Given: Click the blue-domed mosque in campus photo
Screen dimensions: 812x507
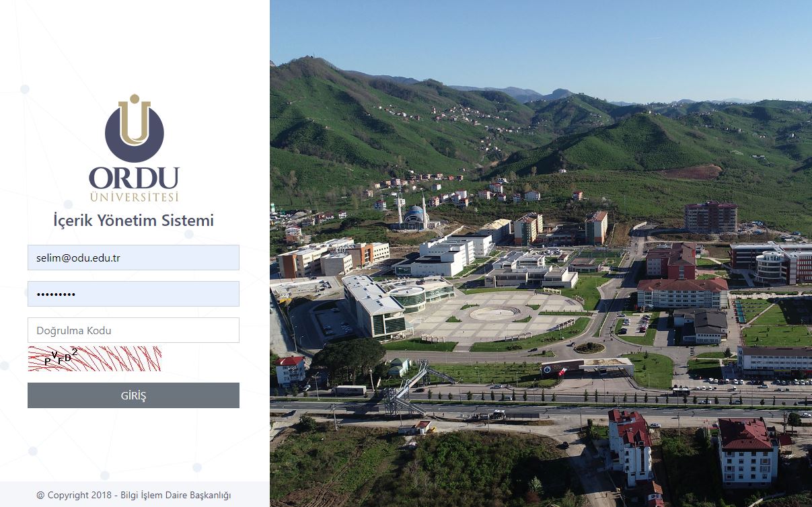Looking at the screenshot, I should (x=413, y=215).
